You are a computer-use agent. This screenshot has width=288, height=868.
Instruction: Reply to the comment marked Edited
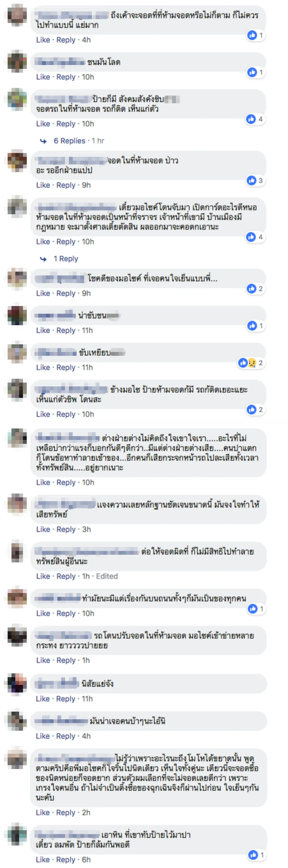pyautogui.click(x=66, y=576)
